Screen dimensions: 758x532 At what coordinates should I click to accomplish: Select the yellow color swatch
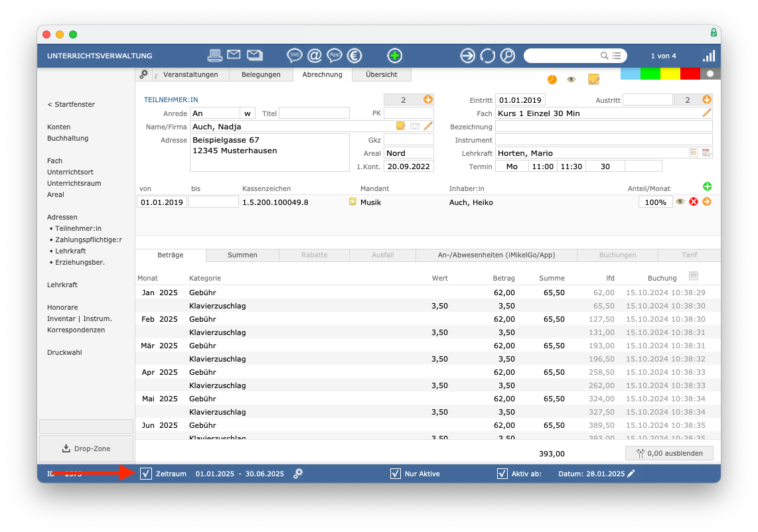pyautogui.click(x=670, y=74)
